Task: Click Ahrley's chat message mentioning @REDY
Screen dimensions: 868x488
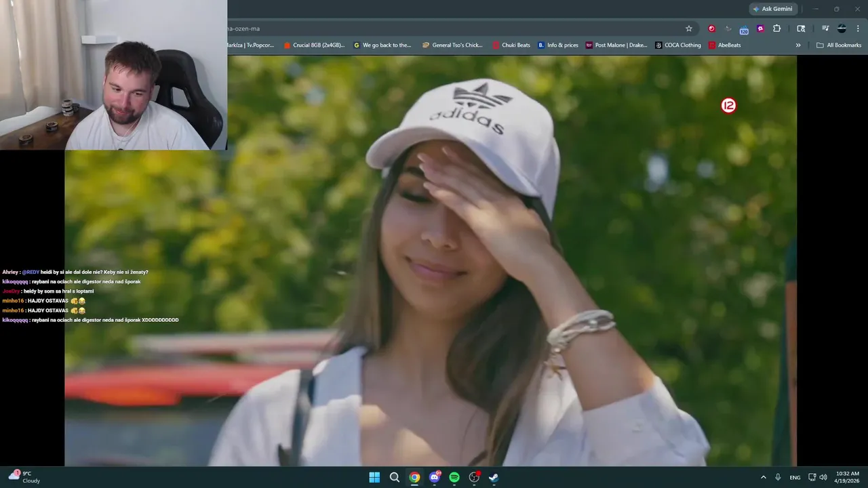Action: (x=75, y=272)
